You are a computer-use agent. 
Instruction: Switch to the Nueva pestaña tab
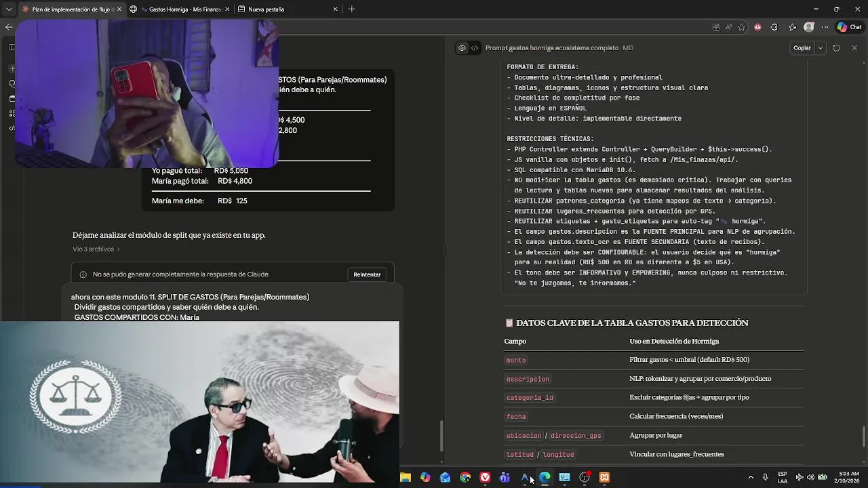[x=288, y=9]
